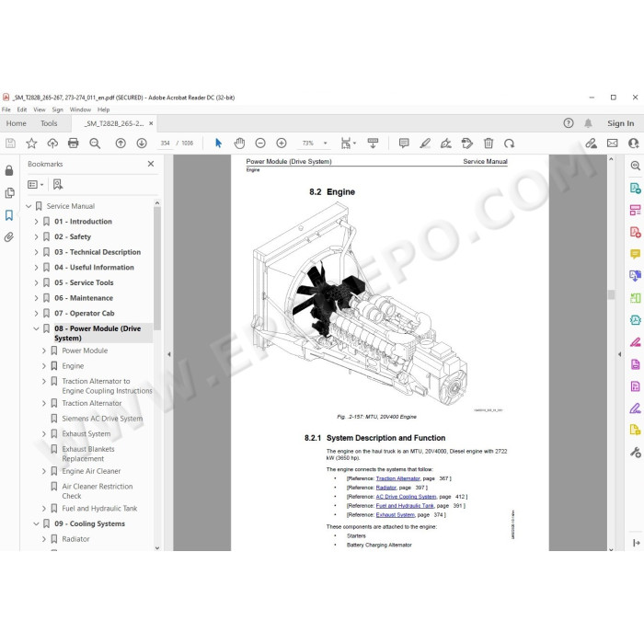The image size is (644, 644).
Task: Expand 06 - Maintenance bookmark
Action: [x=36, y=298]
